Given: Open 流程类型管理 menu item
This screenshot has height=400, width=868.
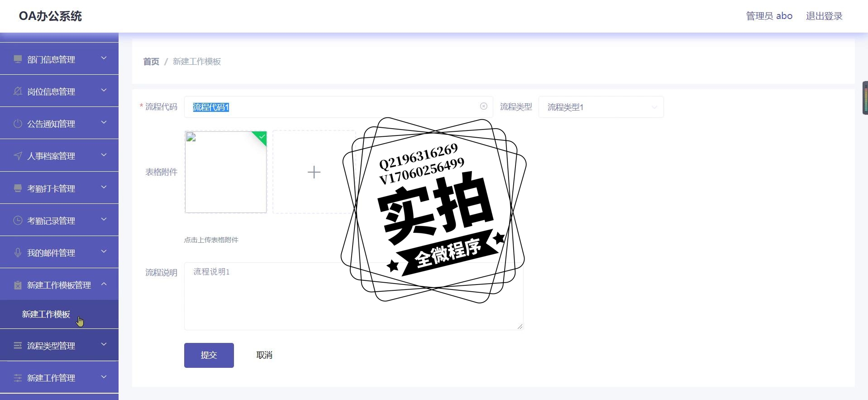Looking at the screenshot, I should pos(59,345).
